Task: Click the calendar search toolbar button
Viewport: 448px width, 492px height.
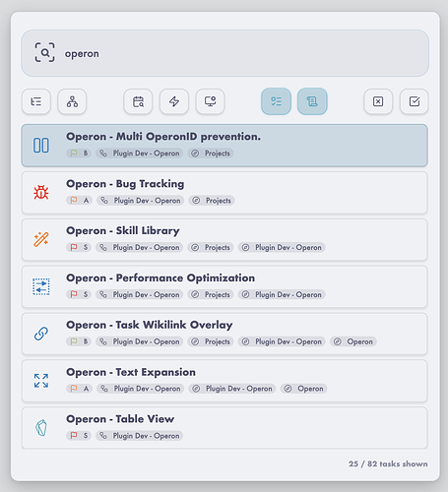Action: (138, 101)
